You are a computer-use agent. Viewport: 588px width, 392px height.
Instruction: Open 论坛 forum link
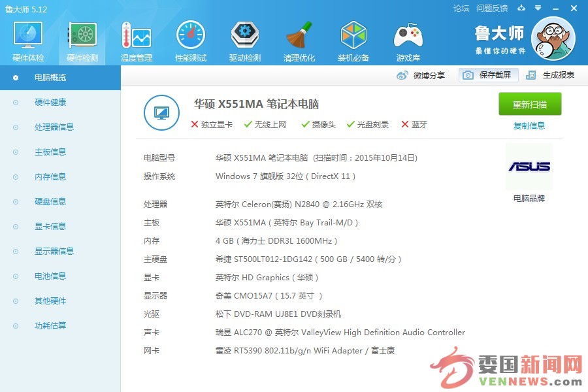click(x=461, y=8)
